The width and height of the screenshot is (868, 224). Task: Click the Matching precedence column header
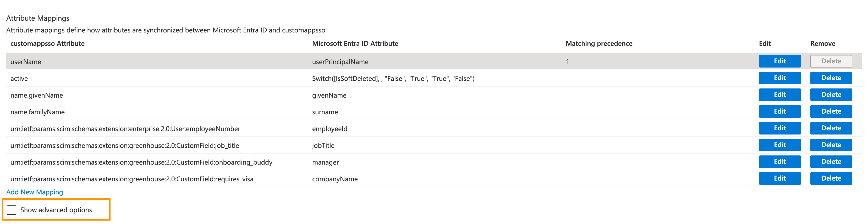pyautogui.click(x=598, y=43)
